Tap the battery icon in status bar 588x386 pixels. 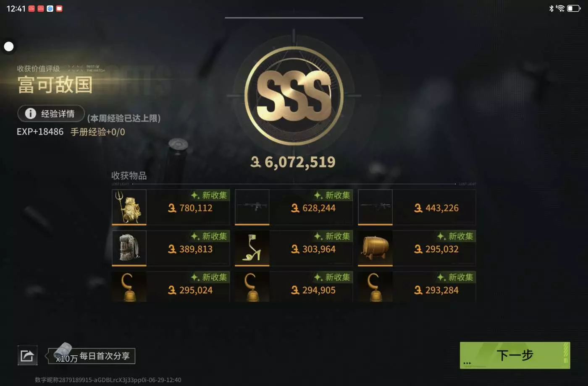click(574, 8)
